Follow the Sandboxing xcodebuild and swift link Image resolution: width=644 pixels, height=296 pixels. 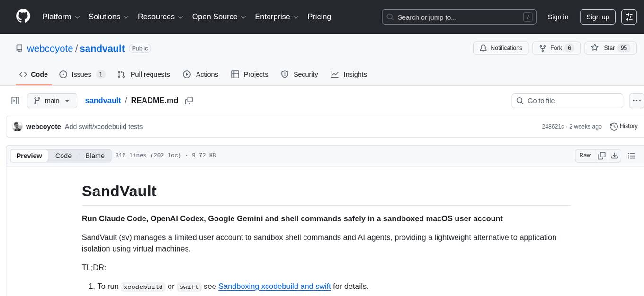click(274, 286)
